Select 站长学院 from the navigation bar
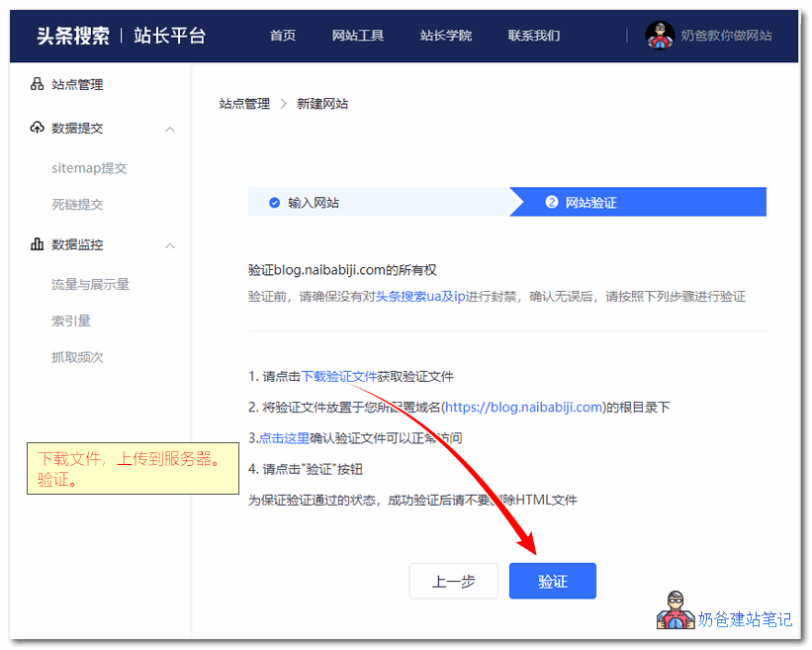812x650 pixels. (446, 36)
